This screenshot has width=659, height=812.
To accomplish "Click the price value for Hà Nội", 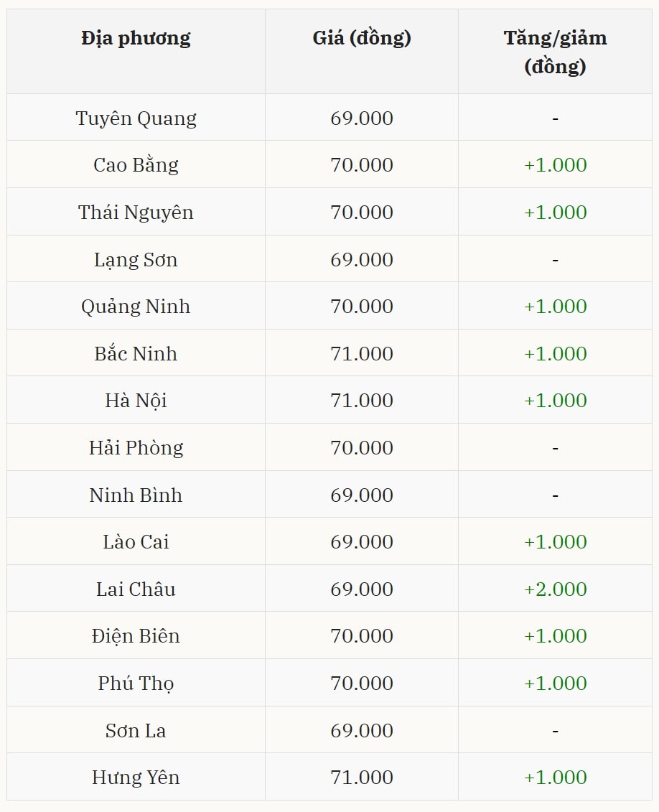I will (362, 401).
